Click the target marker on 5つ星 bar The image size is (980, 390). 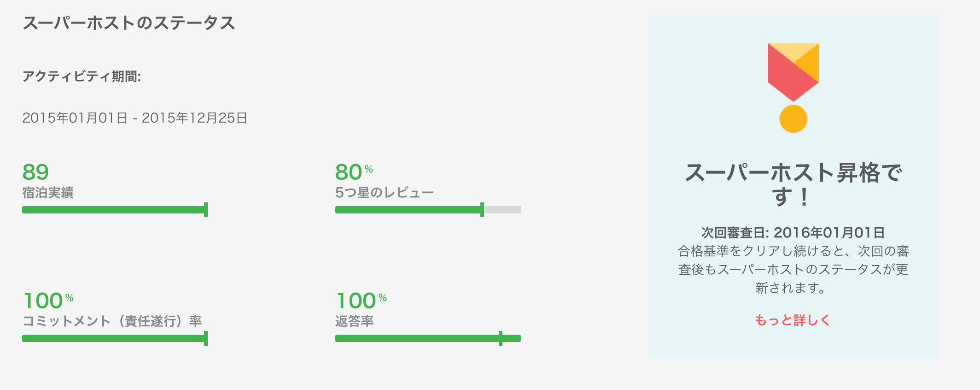pyautogui.click(x=482, y=210)
